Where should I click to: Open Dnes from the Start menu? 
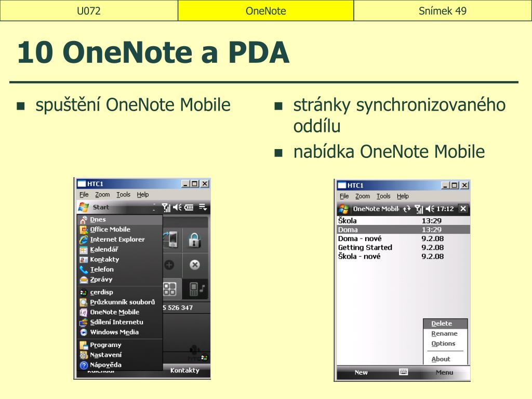[120, 220]
